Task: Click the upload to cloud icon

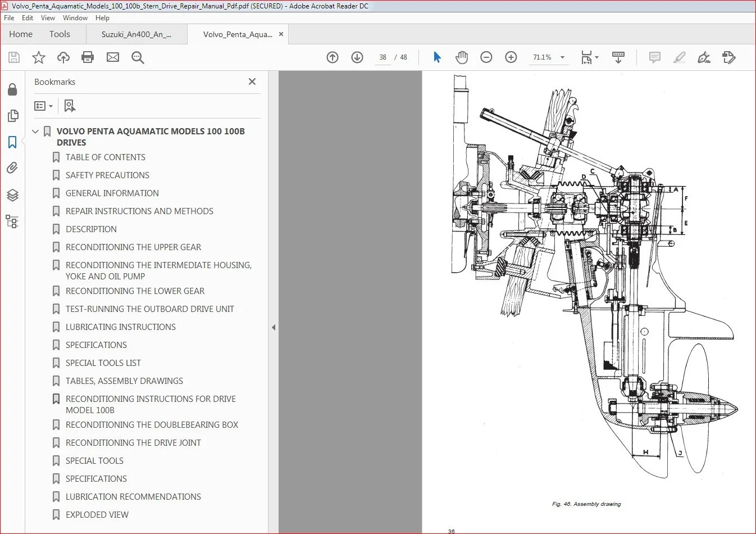Action: click(63, 57)
